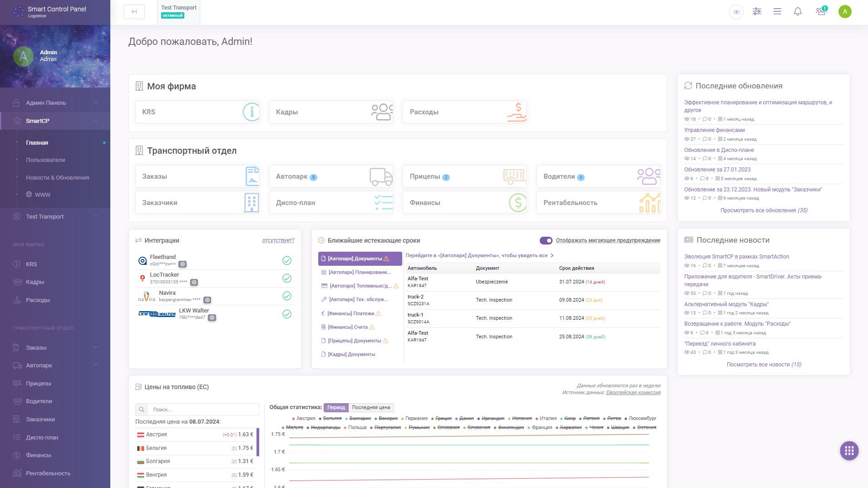Open the help question mark icon
This screenshot has height=488, width=868.
[x=736, y=12]
